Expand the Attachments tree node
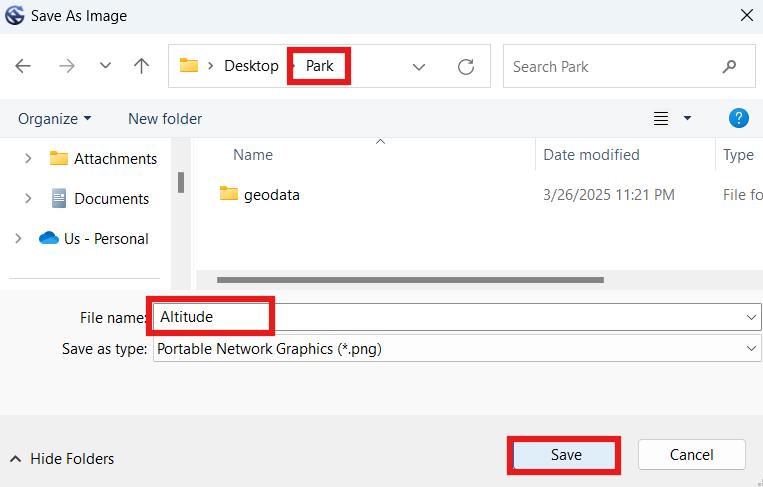The height and width of the screenshot is (487, 763). [x=28, y=158]
